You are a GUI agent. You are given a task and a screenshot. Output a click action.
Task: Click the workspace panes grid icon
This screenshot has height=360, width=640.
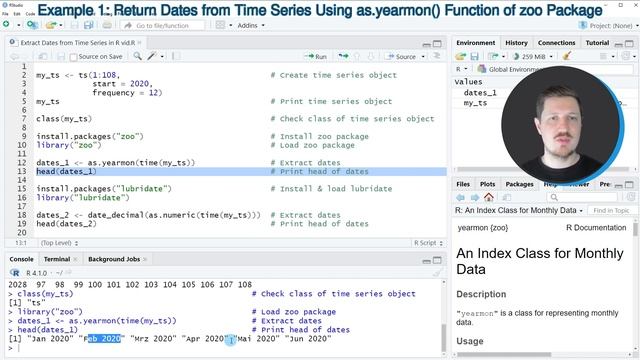tap(220, 25)
